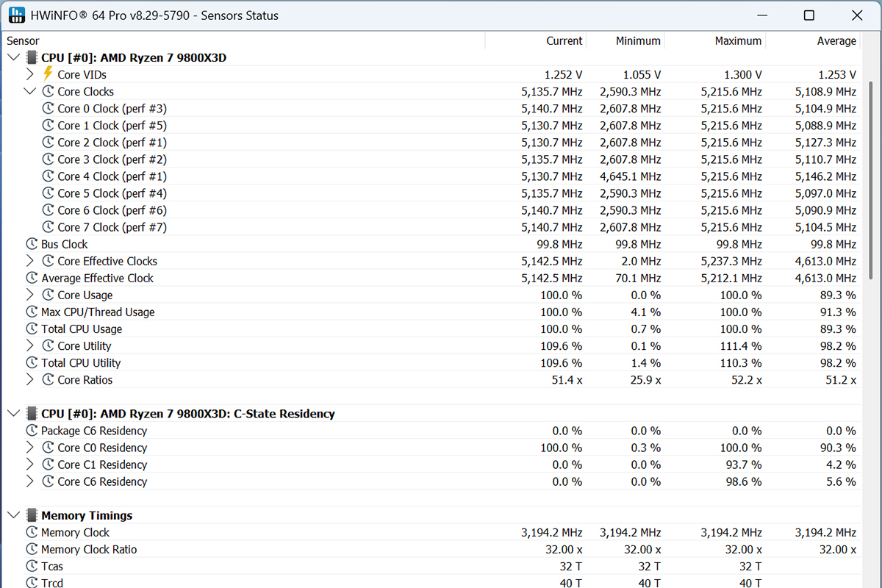The image size is (882, 588).
Task: Expand the Core Effective Clocks group
Action: [29, 261]
